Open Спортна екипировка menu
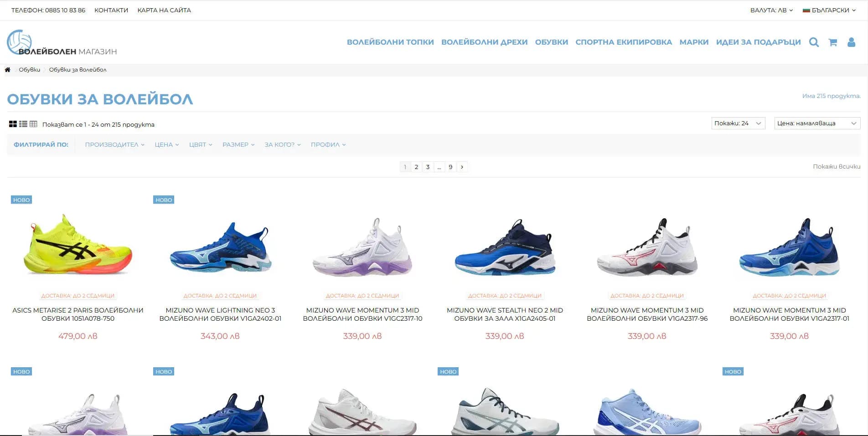Screen dimensions: 868x436 [x=624, y=42]
